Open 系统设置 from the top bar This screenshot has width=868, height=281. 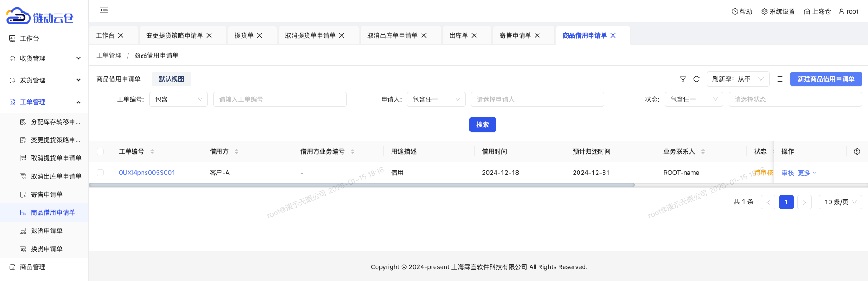778,11
